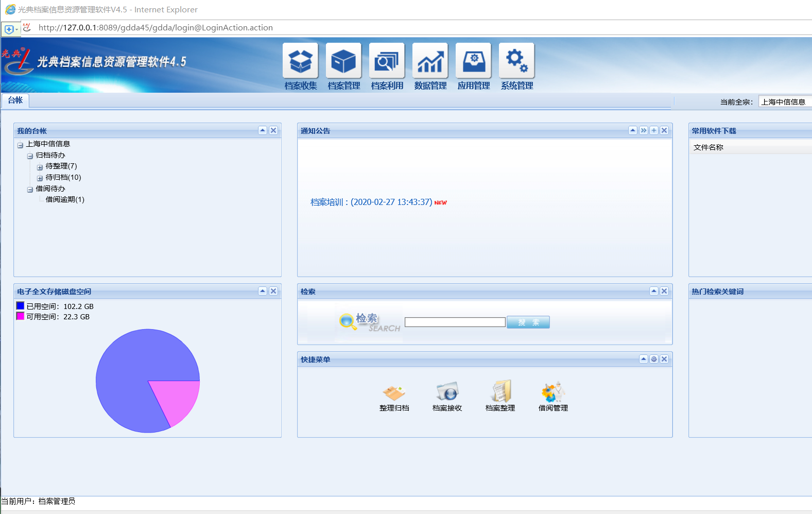Open the 档案收集 module icon
812x514 pixels.
click(301, 61)
